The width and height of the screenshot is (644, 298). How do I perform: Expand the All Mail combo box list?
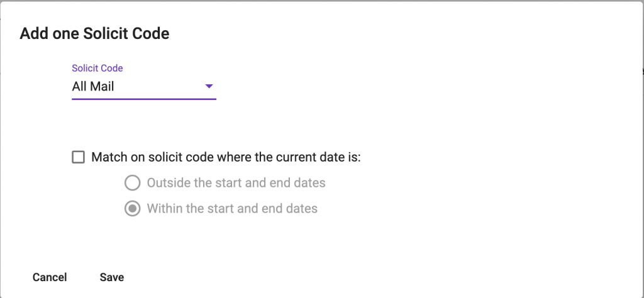pos(144,87)
